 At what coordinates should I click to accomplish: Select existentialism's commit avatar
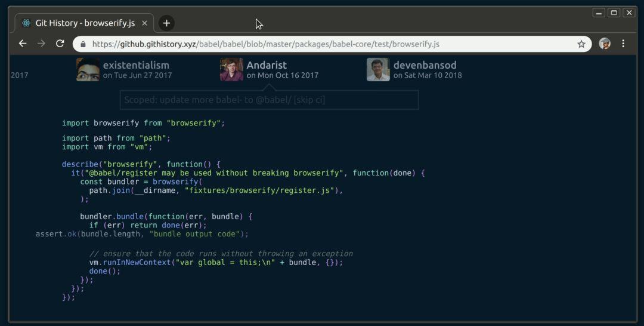(x=88, y=69)
